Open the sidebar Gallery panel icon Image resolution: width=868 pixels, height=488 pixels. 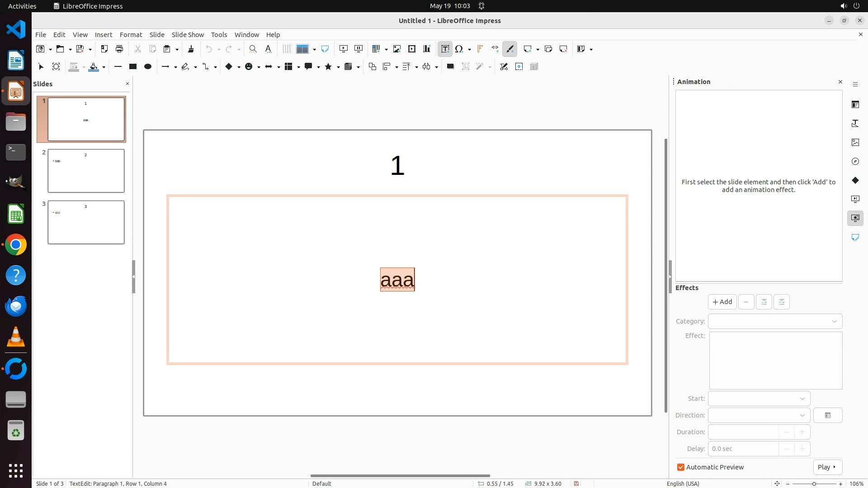click(x=855, y=142)
